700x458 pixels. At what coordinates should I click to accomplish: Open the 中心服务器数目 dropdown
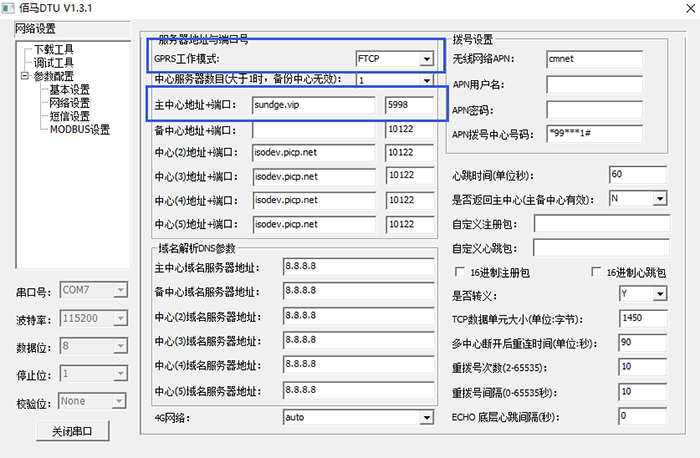pyautogui.click(x=427, y=81)
